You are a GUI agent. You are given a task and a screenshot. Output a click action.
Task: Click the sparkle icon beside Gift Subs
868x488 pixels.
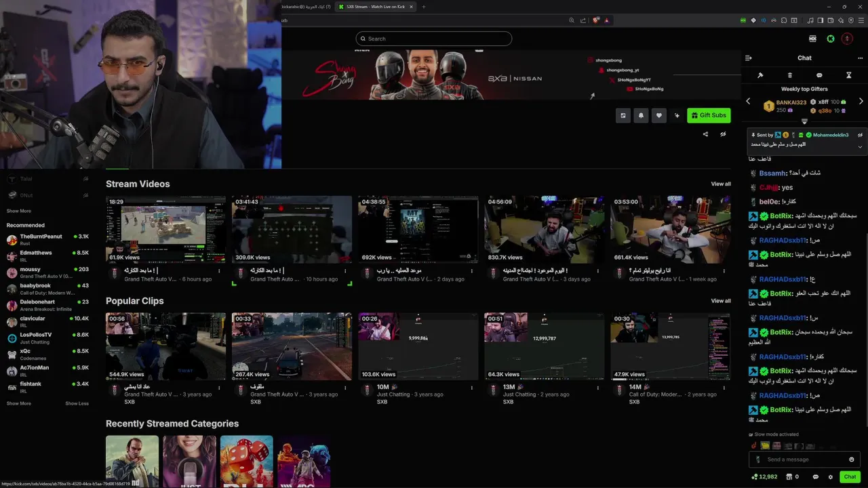pyautogui.click(x=677, y=115)
